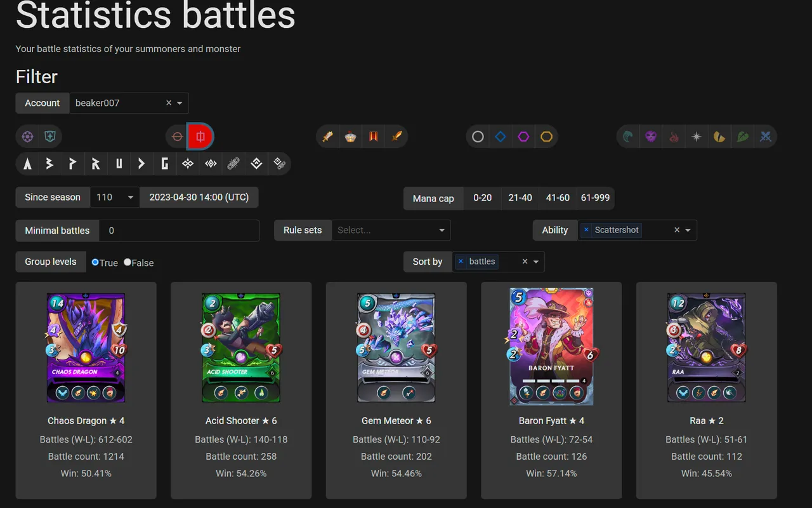Image resolution: width=812 pixels, height=508 pixels.
Task: Toggle mana cap 41-60 filter
Action: click(558, 197)
